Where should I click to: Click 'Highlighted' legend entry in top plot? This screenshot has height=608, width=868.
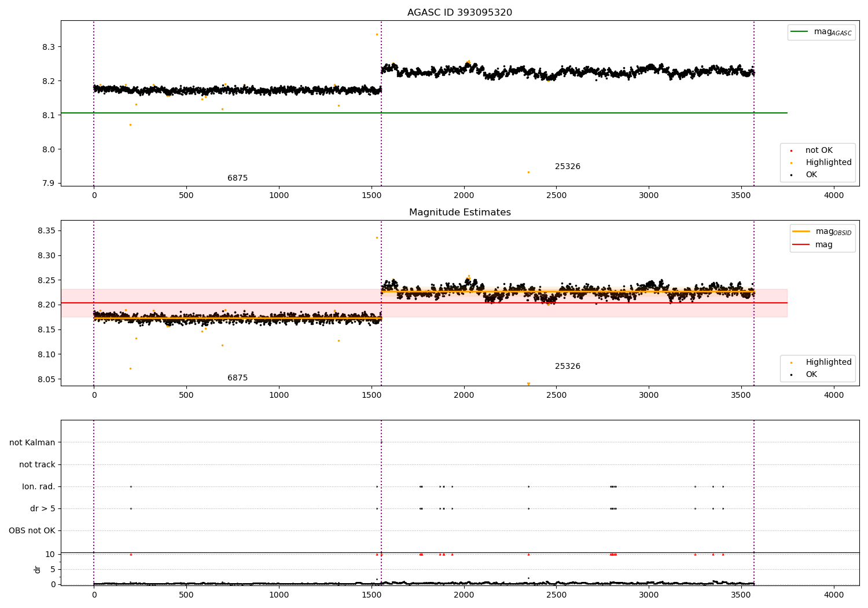(821, 163)
